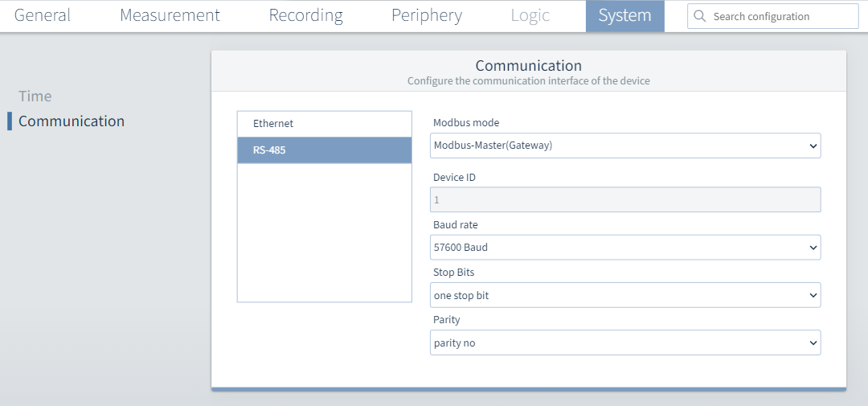Click the magnifier icon in search box

[700, 17]
